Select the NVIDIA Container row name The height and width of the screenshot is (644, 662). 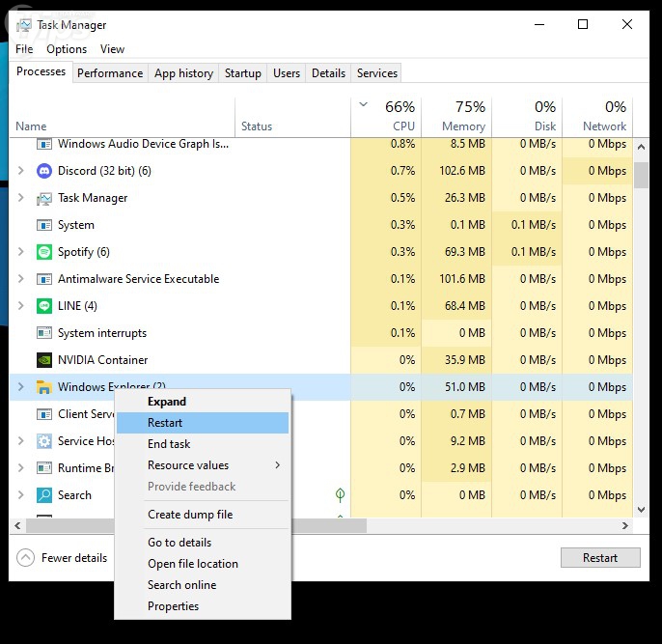tap(102, 360)
